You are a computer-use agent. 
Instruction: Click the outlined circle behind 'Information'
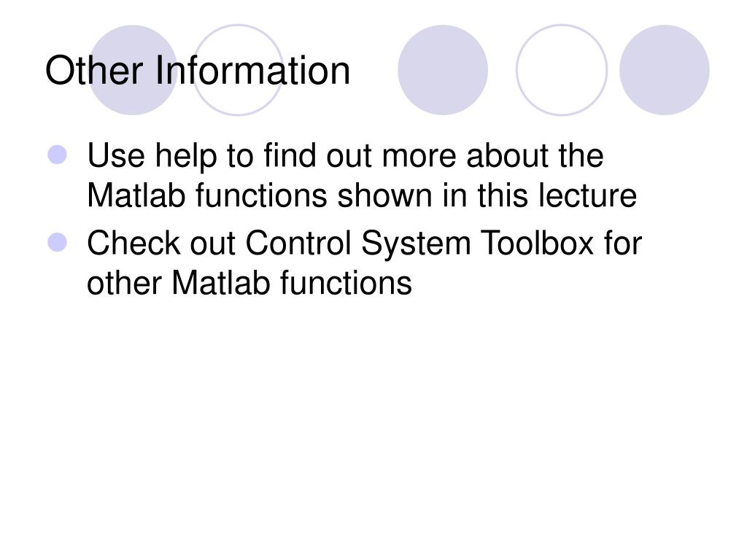click(238, 70)
